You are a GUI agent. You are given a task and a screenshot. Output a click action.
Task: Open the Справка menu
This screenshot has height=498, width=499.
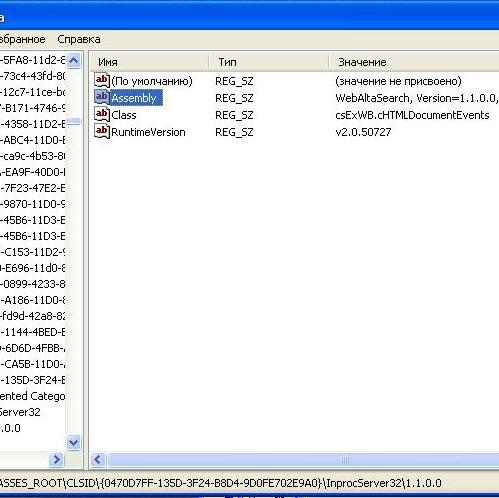(x=79, y=39)
